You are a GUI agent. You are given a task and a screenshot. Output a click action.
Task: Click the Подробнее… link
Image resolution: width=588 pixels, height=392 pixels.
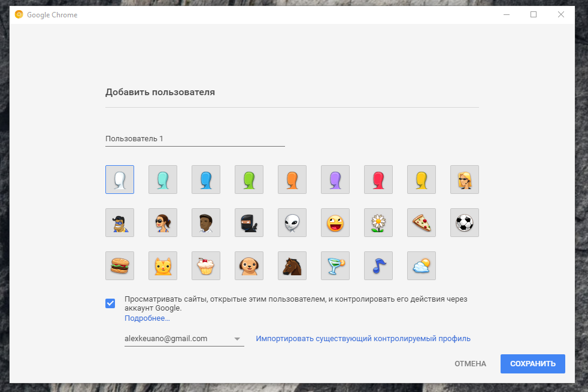[x=147, y=318]
